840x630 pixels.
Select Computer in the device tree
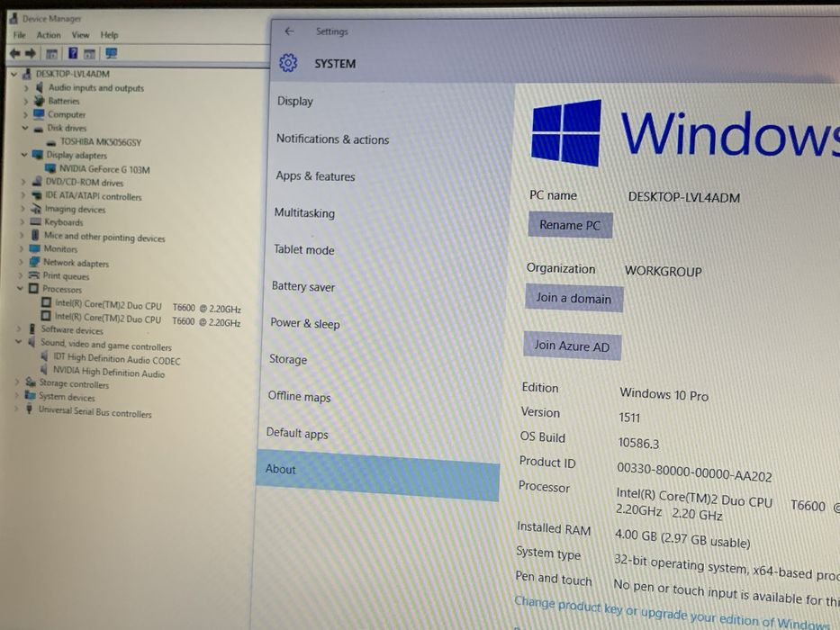[67, 114]
